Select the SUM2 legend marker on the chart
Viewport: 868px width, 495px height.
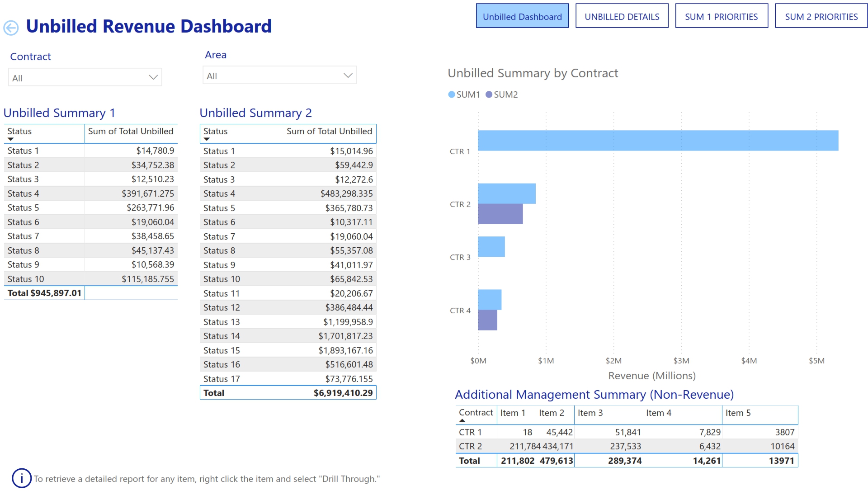tap(488, 94)
